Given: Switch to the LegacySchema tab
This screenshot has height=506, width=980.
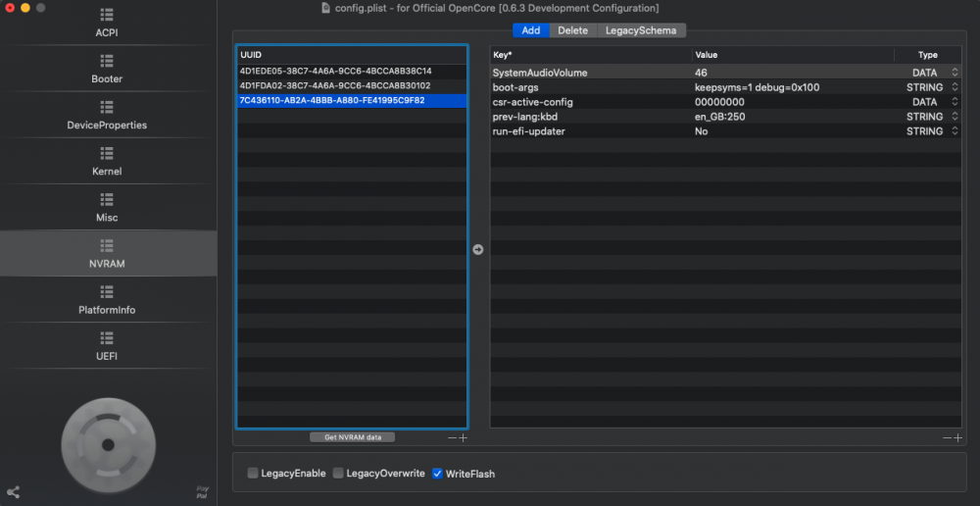Looking at the screenshot, I should pyautogui.click(x=641, y=30).
